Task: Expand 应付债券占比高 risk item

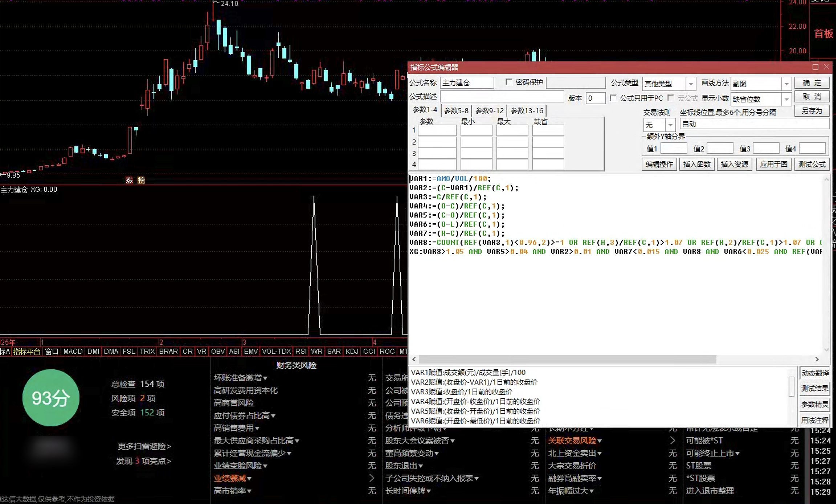Action: [x=244, y=416]
